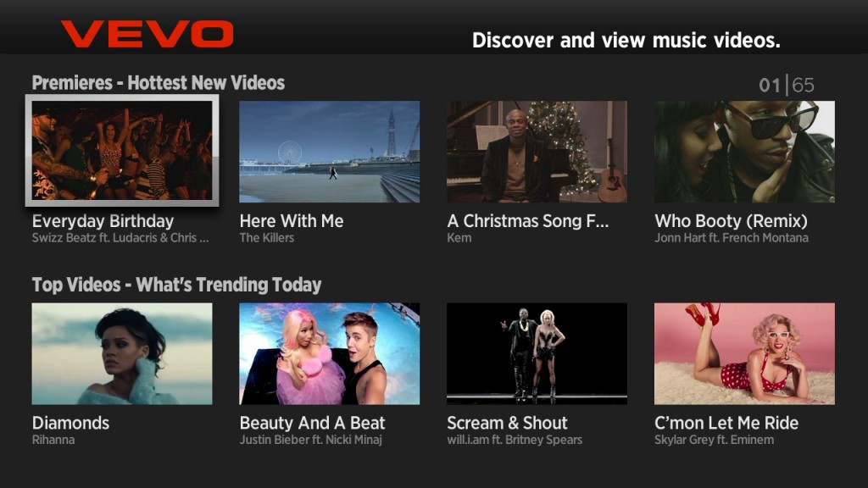Click Justin Bieber ft. Nicki Minaj label

tap(310, 440)
